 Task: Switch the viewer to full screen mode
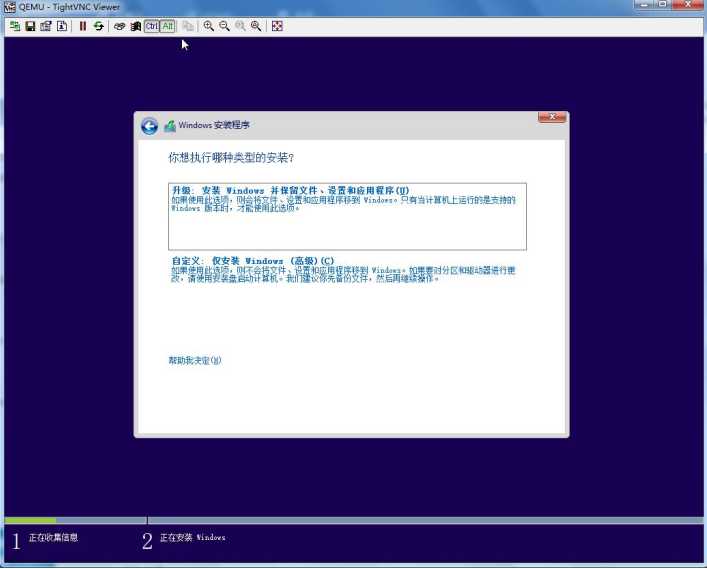click(277, 26)
